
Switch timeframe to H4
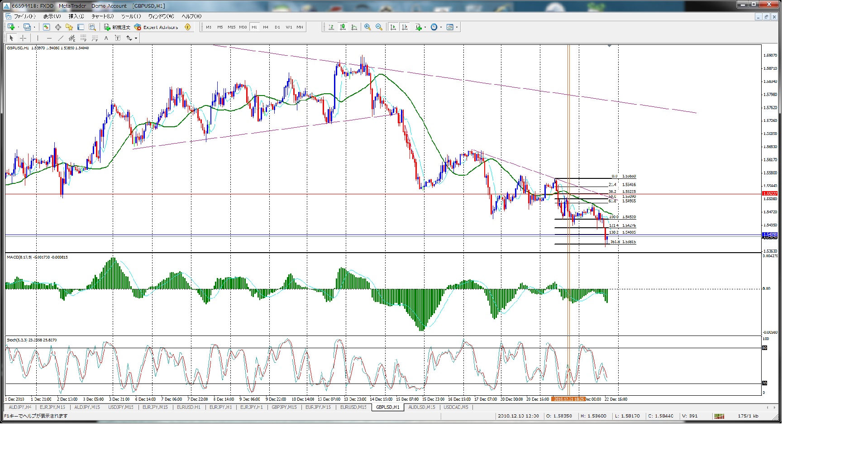tap(266, 27)
